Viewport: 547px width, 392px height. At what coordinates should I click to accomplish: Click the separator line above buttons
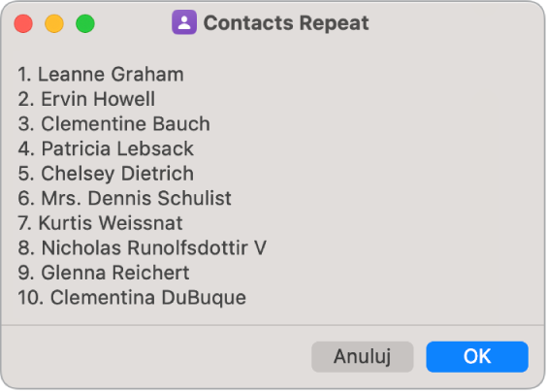[273, 325]
